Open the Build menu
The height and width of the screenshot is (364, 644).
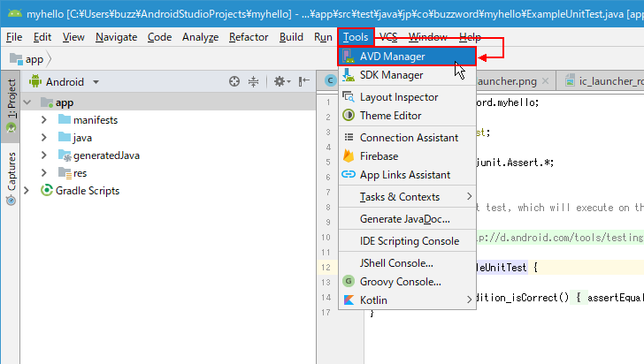point(291,37)
